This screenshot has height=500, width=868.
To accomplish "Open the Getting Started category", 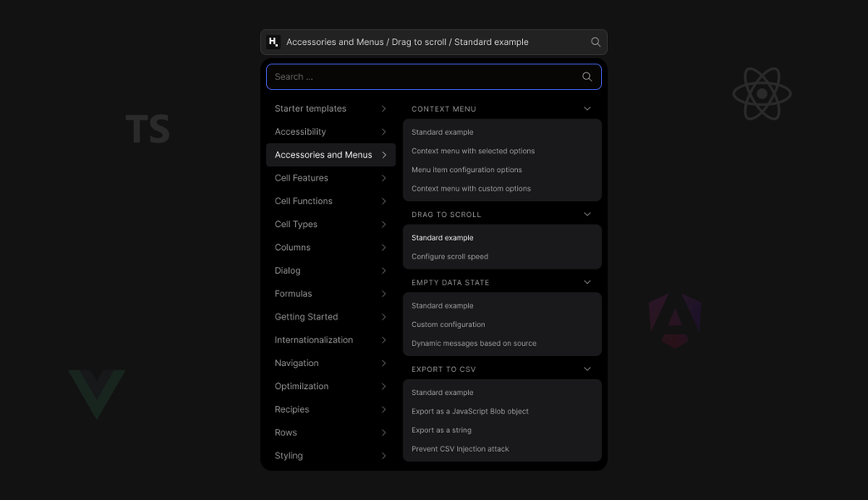I will pos(331,317).
